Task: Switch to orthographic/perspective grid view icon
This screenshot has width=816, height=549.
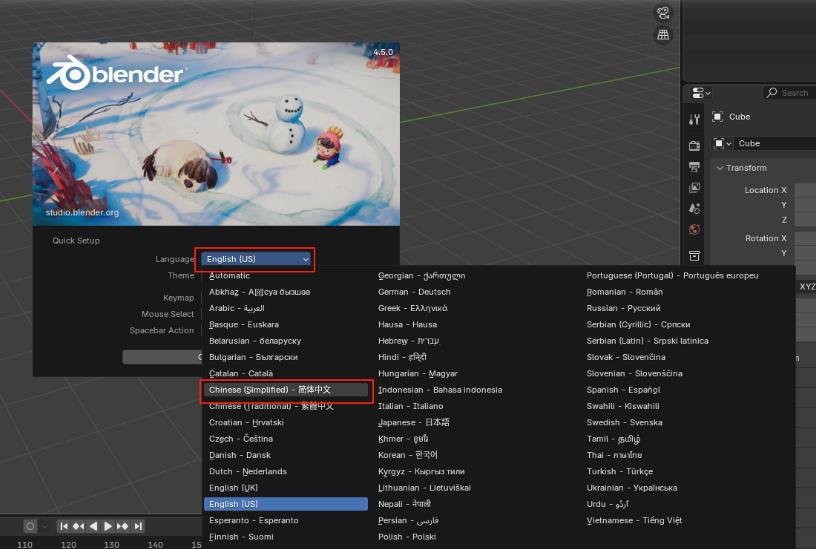Action: click(x=663, y=35)
